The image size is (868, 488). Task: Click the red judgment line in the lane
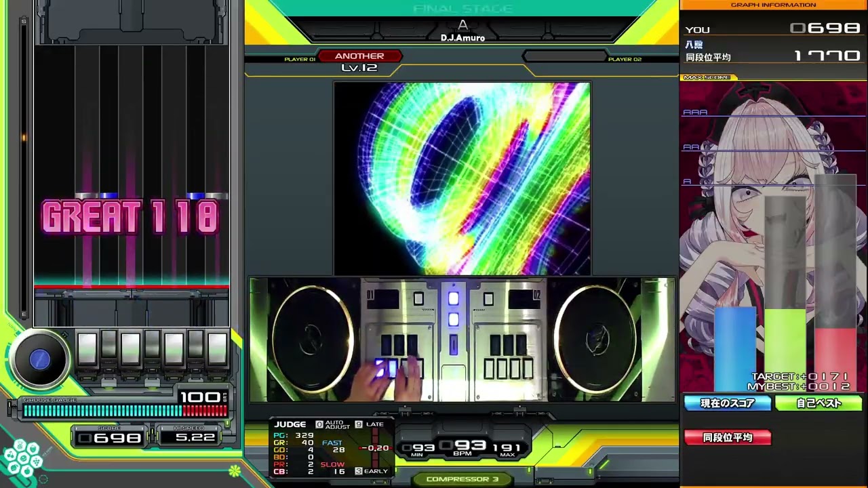coord(132,287)
